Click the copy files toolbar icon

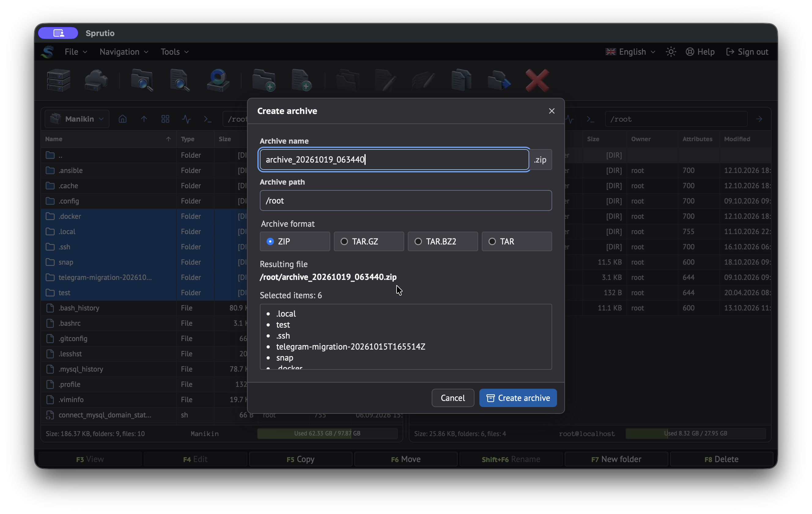(461, 80)
